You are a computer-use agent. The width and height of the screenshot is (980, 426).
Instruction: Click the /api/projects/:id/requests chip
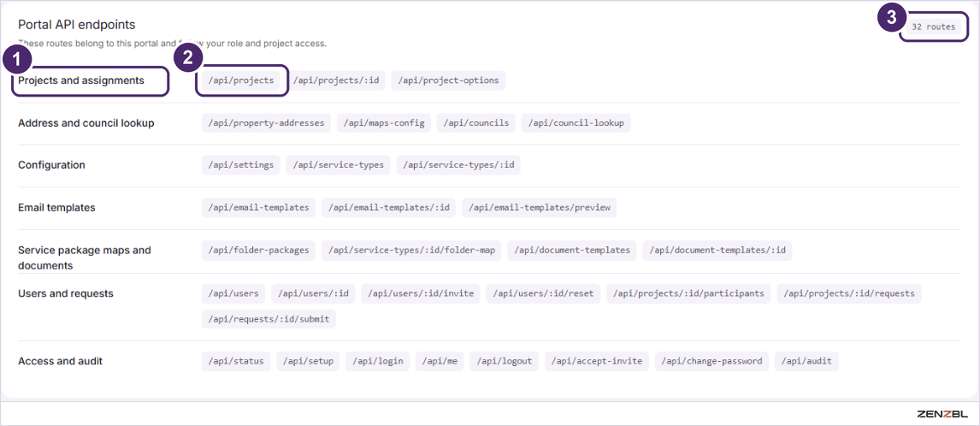[x=849, y=293]
